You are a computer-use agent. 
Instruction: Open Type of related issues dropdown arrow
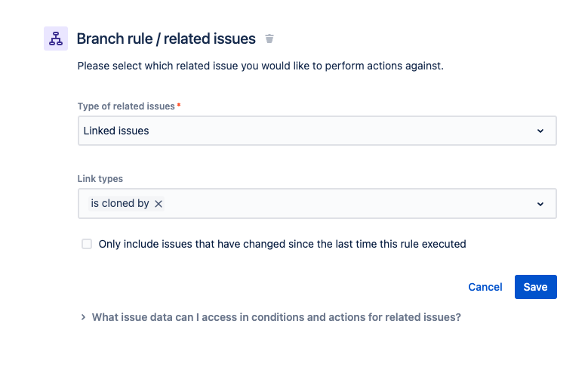click(x=540, y=131)
